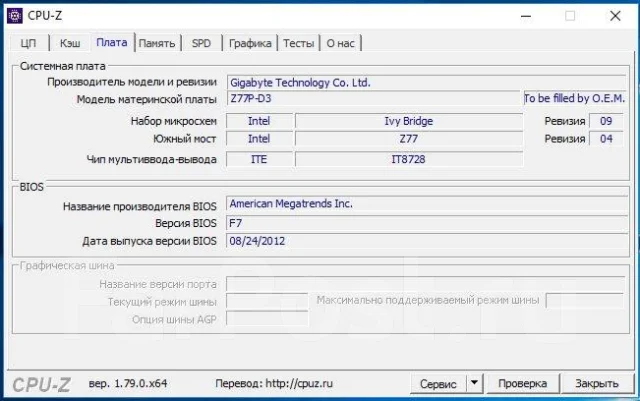
Task: Click the Производитель модели и ревизии label
Action: tap(132, 82)
